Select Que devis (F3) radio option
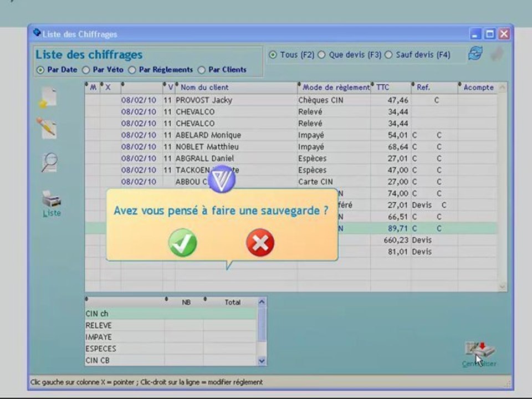532x399 pixels. pyautogui.click(x=321, y=55)
